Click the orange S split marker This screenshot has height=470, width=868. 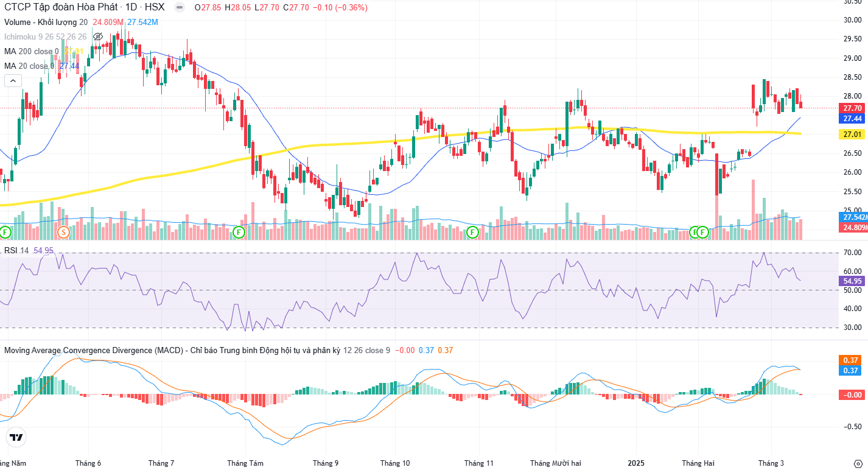point(63,232)
